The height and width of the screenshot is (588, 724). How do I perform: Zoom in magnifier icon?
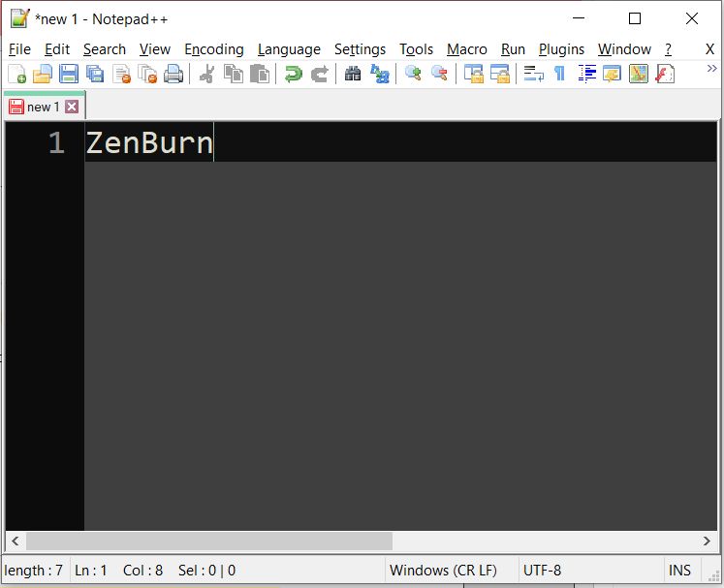413,74
